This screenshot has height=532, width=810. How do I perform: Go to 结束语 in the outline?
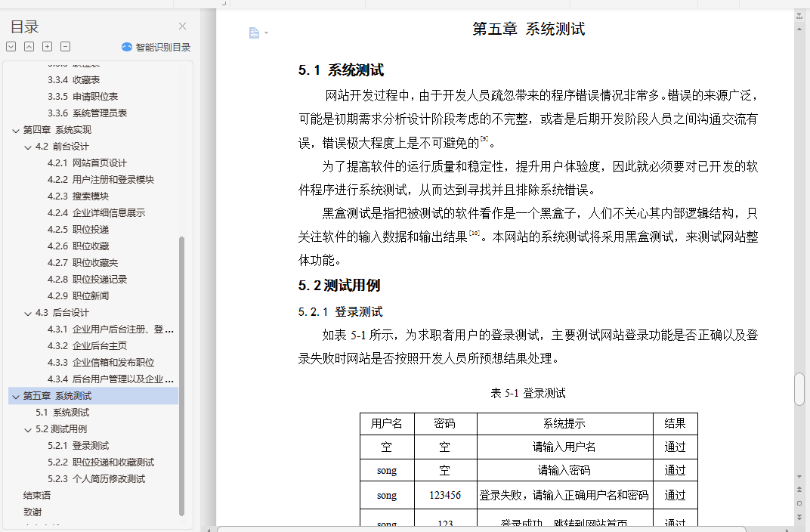coord(37,495)
